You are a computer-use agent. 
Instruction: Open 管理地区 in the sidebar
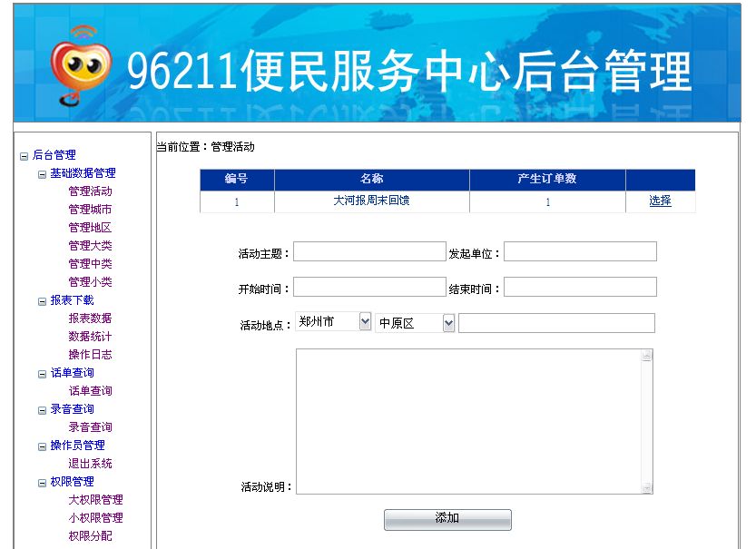coord(90,228)
